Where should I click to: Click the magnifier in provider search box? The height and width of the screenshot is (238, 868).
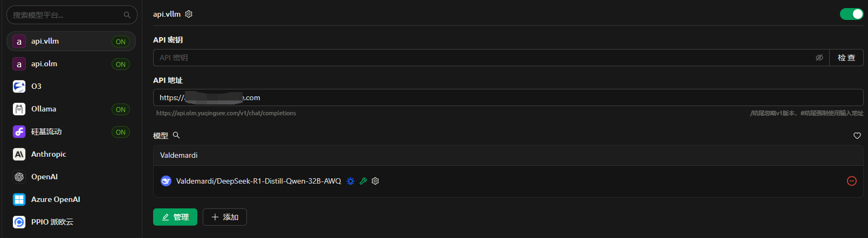[x=127, y=15]
